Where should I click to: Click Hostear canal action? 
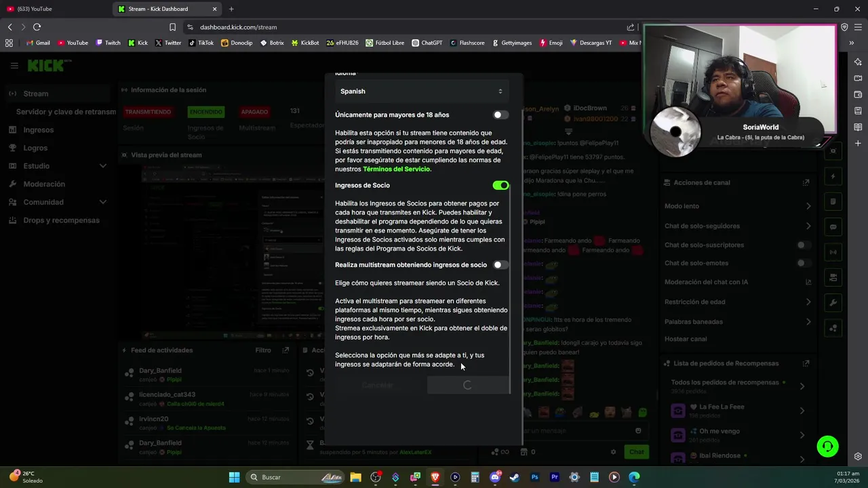tap(686, 339)
